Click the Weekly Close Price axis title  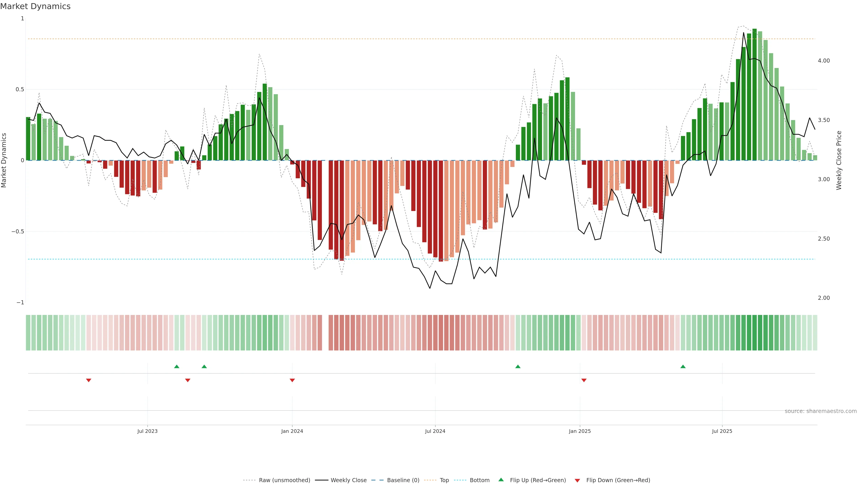pos(839,160)
